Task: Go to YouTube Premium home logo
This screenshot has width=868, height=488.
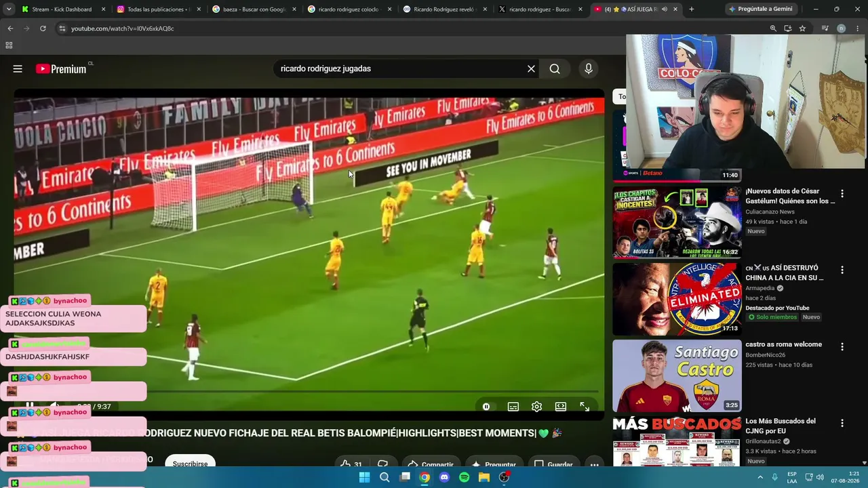Action: (x=61, y=68)
